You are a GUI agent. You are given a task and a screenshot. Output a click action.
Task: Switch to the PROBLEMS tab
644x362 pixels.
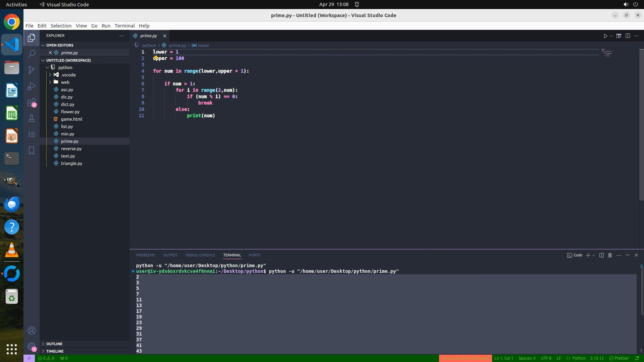pyautogui.click(x=146, y=255)
